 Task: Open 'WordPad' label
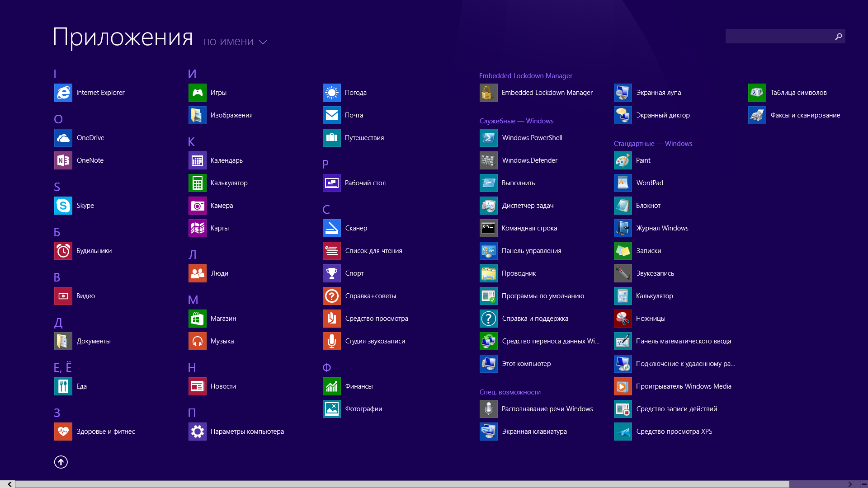click(x=650, y=183)
